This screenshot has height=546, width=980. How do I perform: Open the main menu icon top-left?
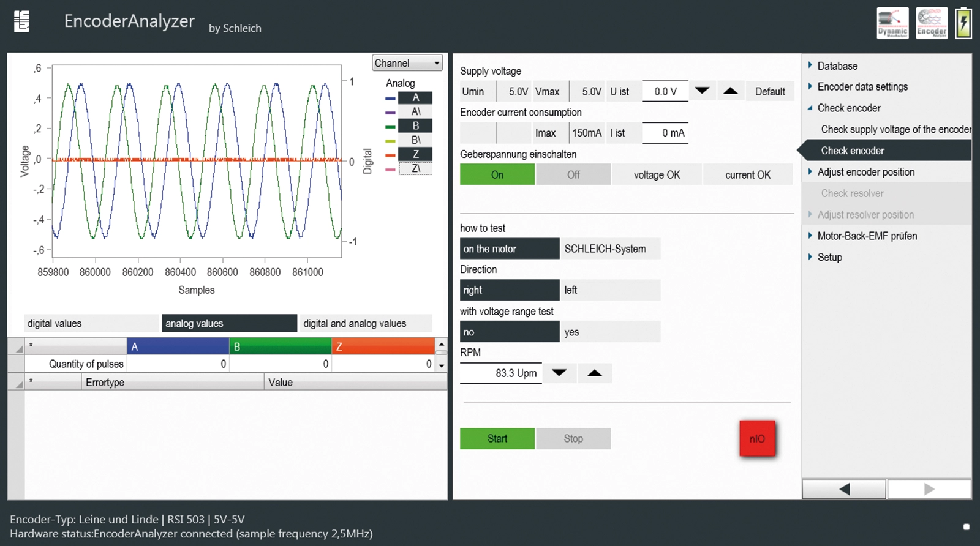point(22,21)
